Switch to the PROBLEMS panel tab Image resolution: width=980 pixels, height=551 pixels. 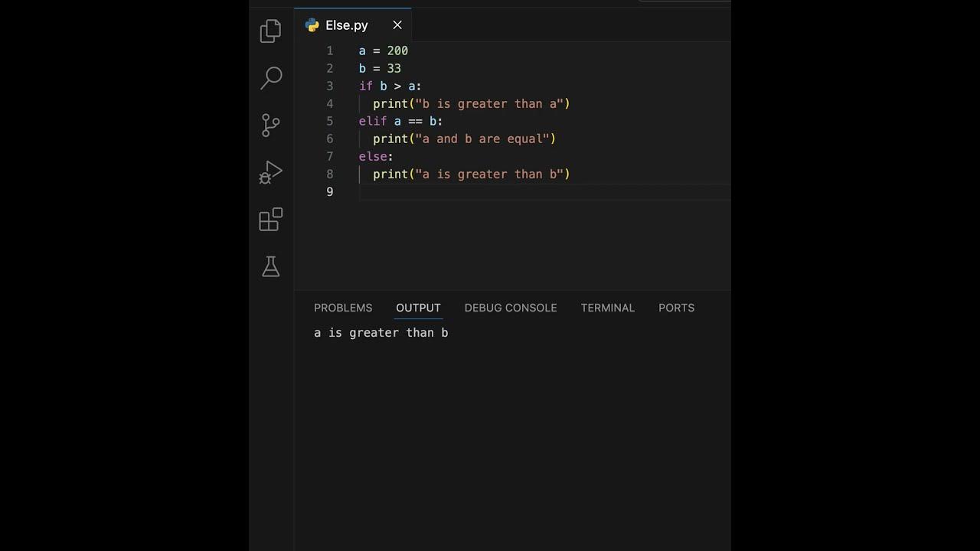click(x=343, y=308)
